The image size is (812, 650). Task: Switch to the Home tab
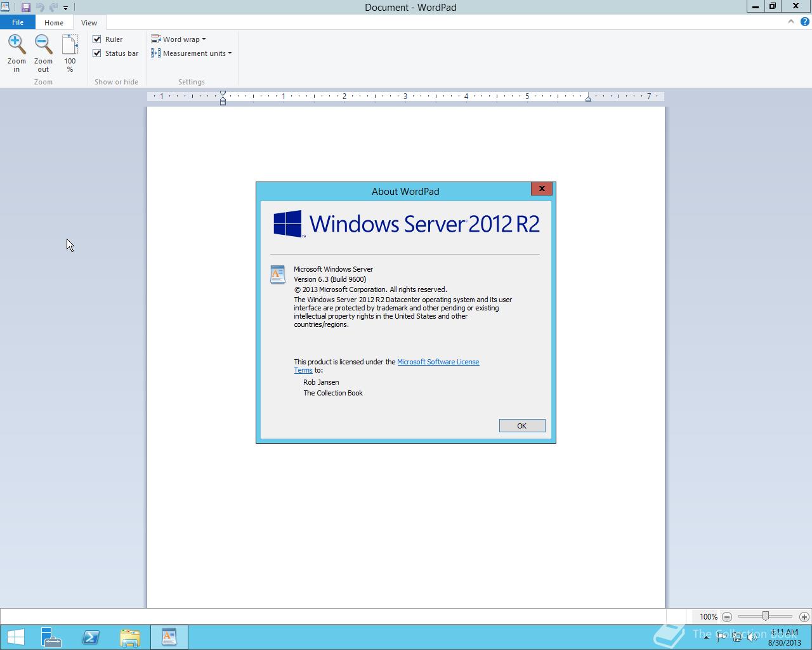tap(54, 22)
